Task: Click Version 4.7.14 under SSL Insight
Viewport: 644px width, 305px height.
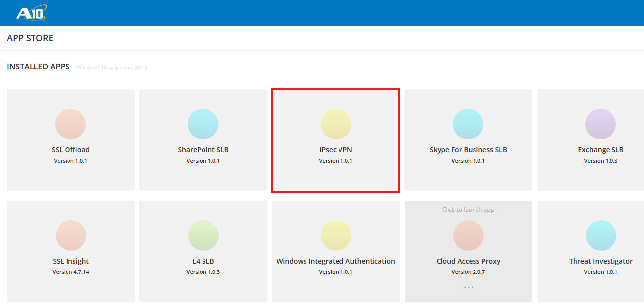Action: coord(70,272)
